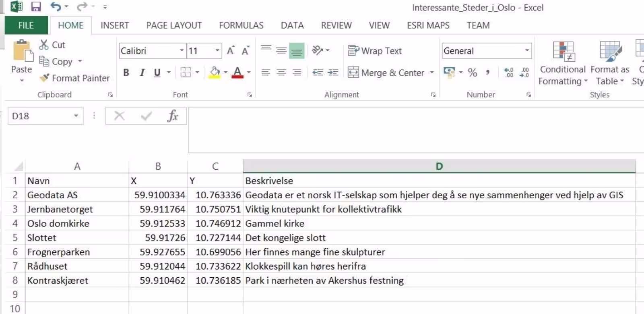Toggle Italic formatting
The image size is (644, 314).
point(142,73)
